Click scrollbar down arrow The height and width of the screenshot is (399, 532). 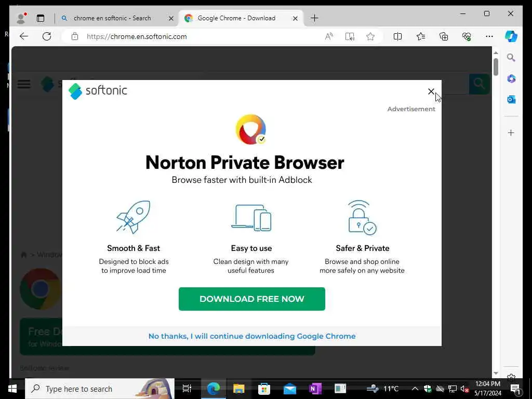click(496, 373)
